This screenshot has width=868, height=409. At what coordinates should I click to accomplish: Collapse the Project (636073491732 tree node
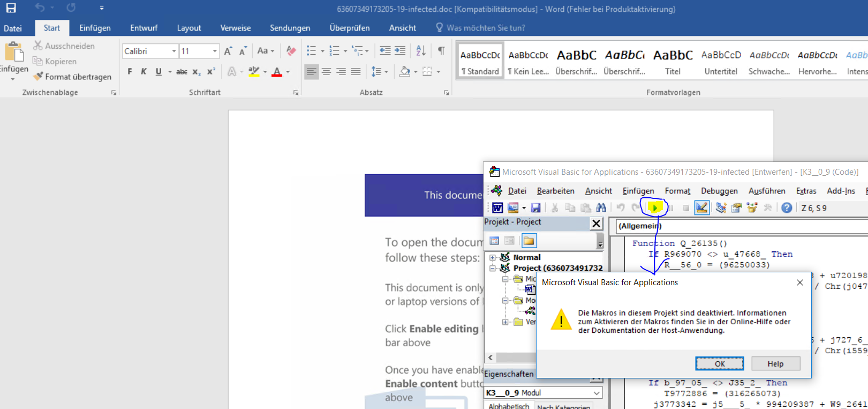coord(493,268)
